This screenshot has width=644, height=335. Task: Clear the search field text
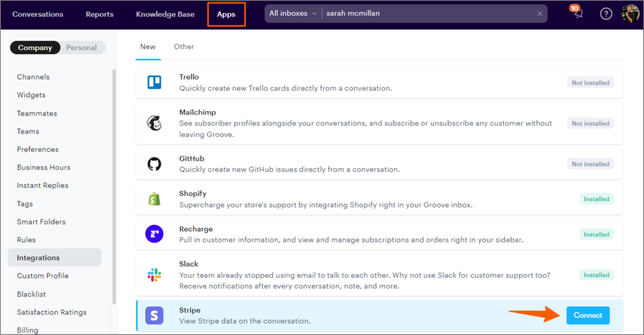pyautogui.click(x=540, y=14)
